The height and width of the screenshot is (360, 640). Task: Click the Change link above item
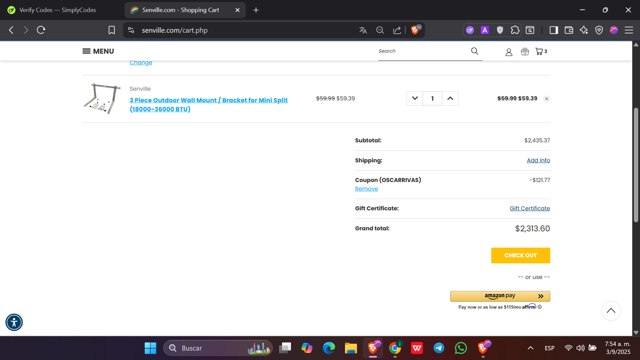tap(141, 62)
